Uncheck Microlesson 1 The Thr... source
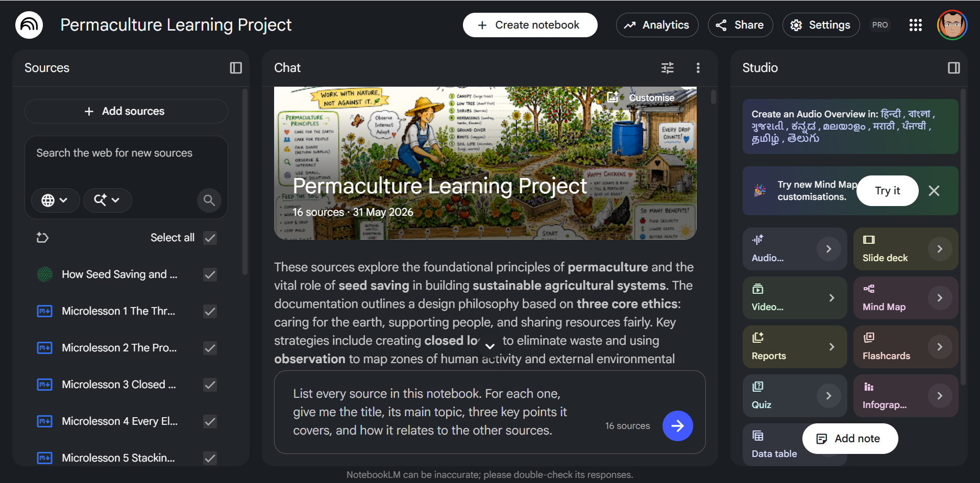Screen dimensions: 980x483 (210, 311)
